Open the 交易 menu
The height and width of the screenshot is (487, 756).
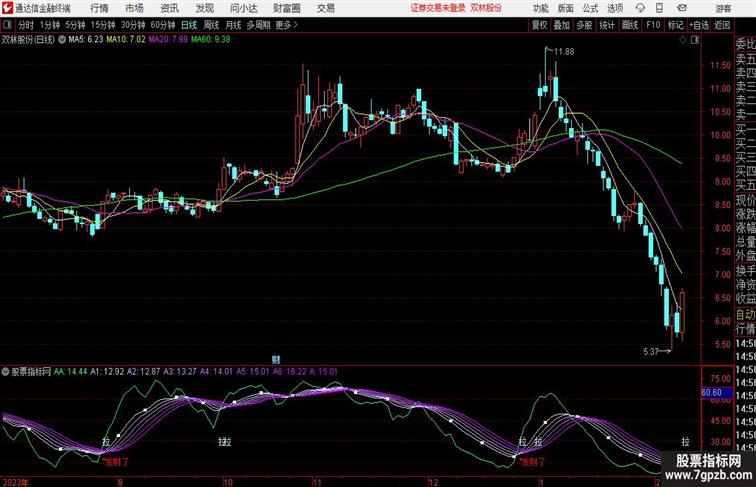tap(326, 8)
